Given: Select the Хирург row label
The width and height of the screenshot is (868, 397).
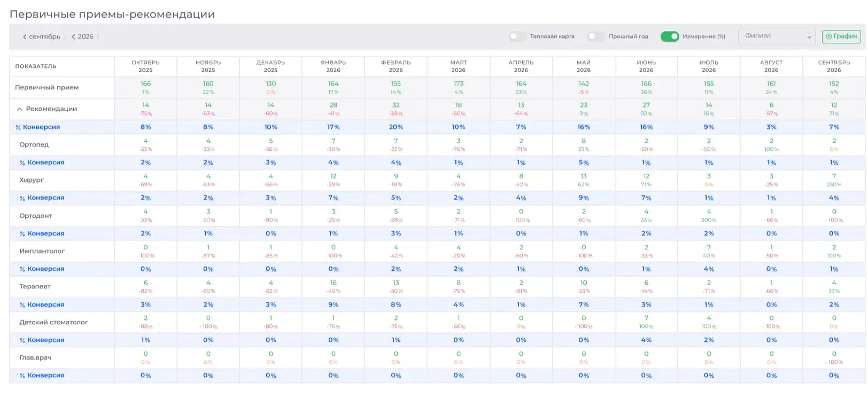Looking at the screenshot, I should pos(32,180).
